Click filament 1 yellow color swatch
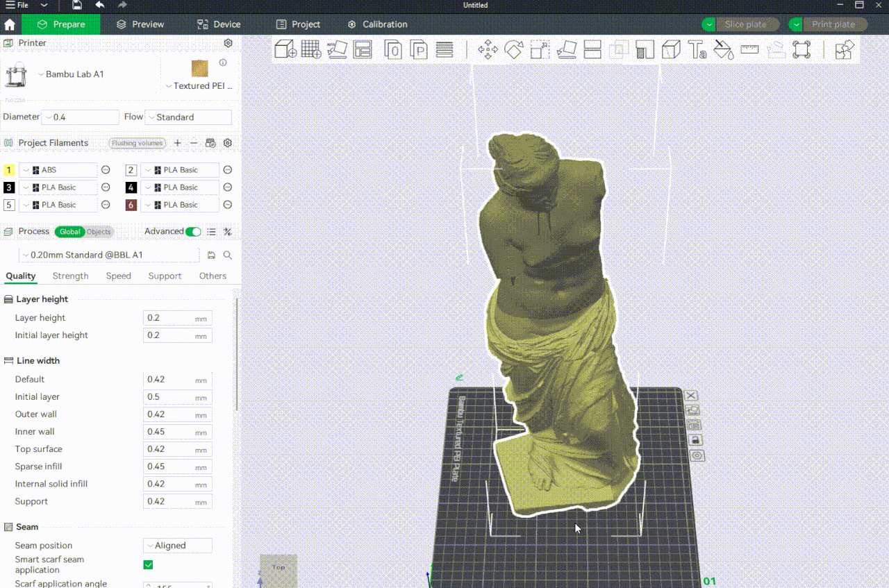Image resolution: width=889 pixels, height=588 pixels. (9, 170)
